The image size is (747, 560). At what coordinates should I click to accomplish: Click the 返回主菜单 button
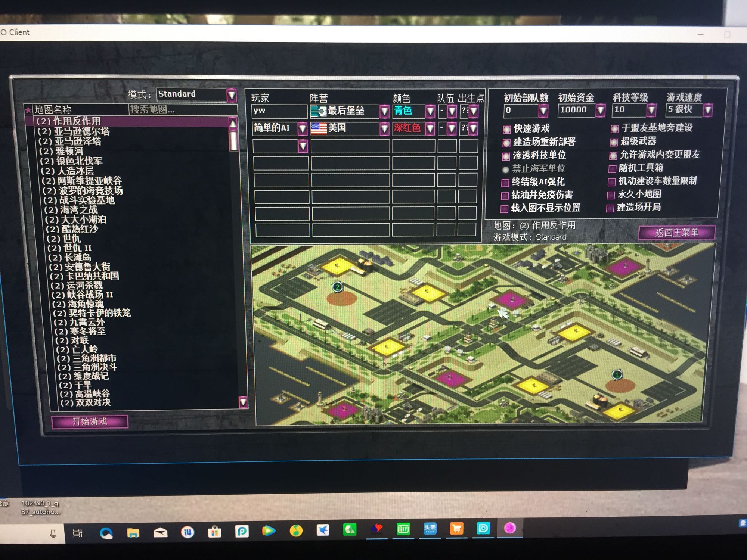click(676, 233)
